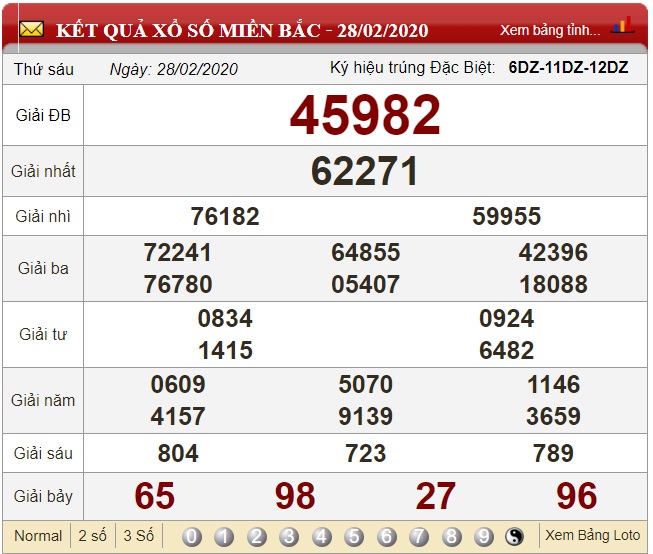Screen dimensions: 653x554
Task: Click the special prize code 6DZ-11DZ-12DZ
Action: [568, 68]
